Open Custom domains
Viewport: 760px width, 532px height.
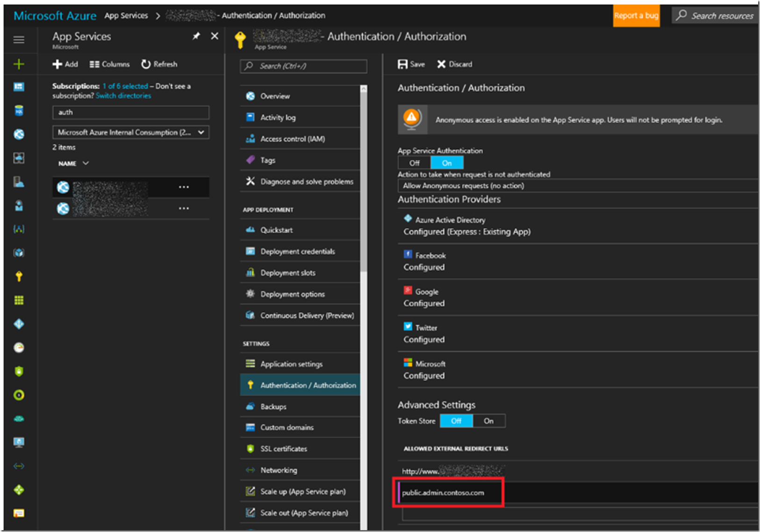click(x=300, y=427)
